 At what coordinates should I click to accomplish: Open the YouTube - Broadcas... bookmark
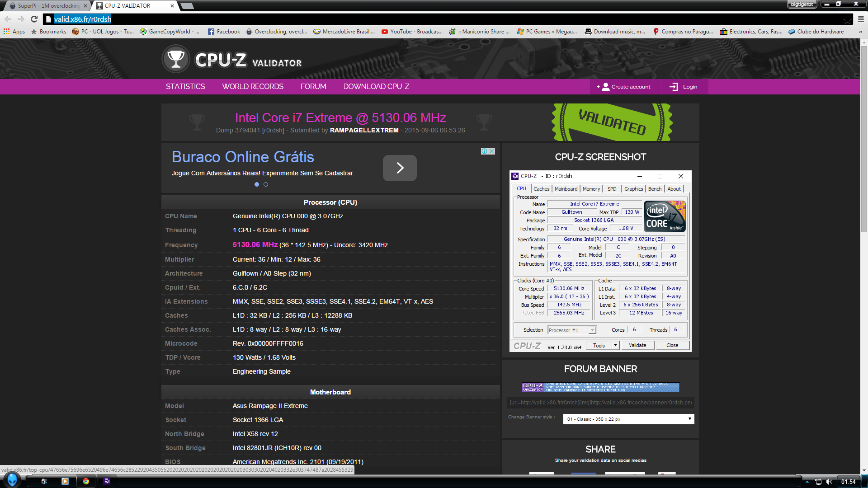point(412,32)
